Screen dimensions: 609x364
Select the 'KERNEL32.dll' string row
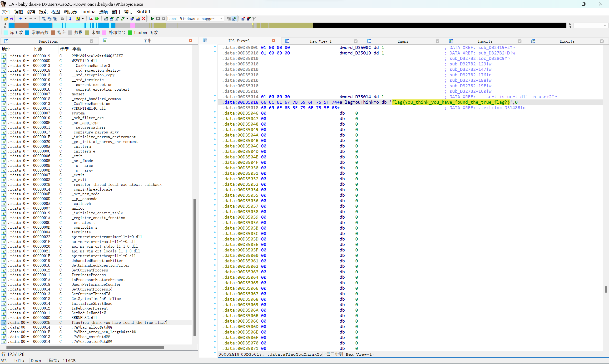(x=96, y=318)
